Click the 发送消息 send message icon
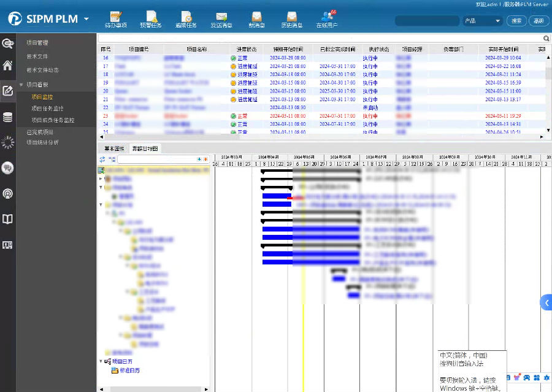The height and width of the screenshot is (392, 552). click(221, 20)
